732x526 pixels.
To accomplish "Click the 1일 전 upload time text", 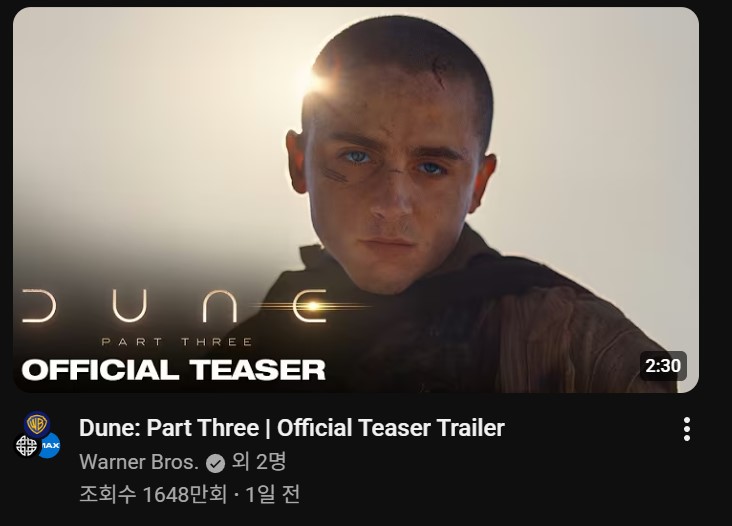I will point(272,494).
